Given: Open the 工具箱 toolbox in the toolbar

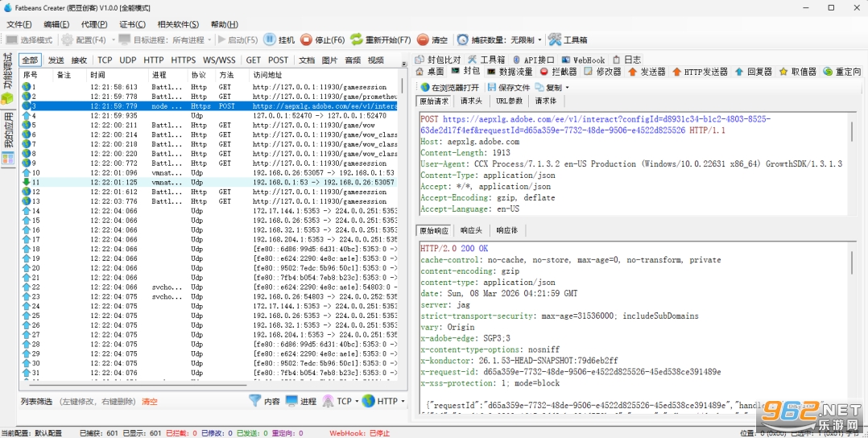Looking at the screenshot, I should tap(568, 40).
